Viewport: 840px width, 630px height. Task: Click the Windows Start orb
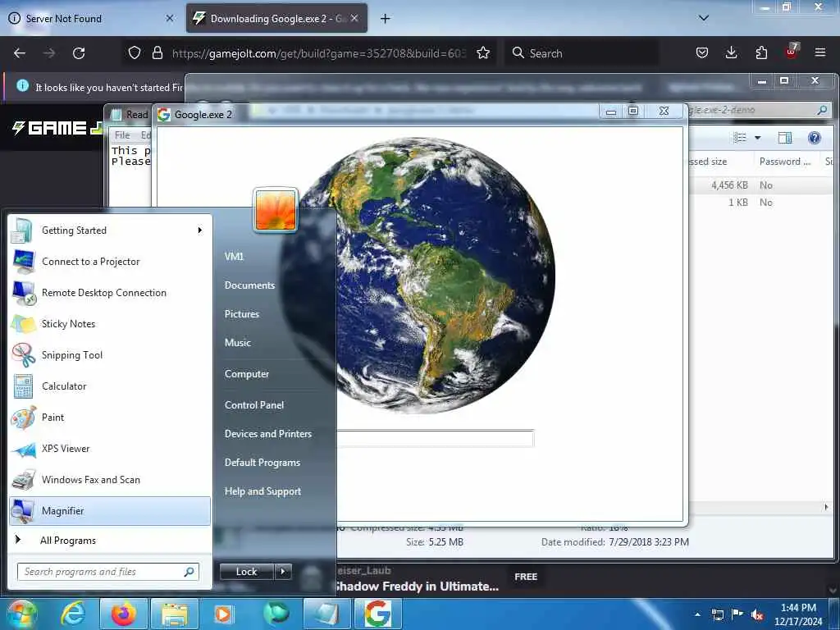[x=21, y=614]
